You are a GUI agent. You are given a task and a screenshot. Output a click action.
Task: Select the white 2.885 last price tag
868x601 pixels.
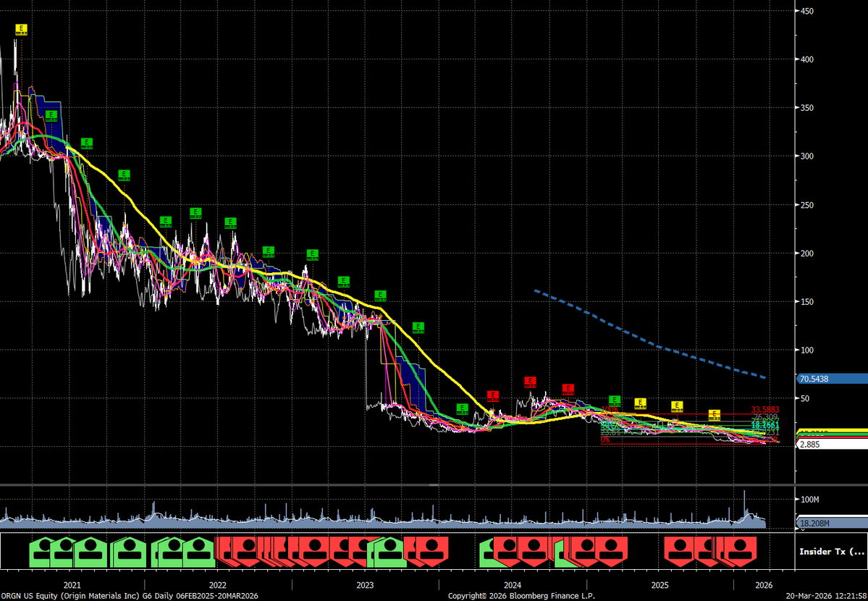click(x=832, y=445)
